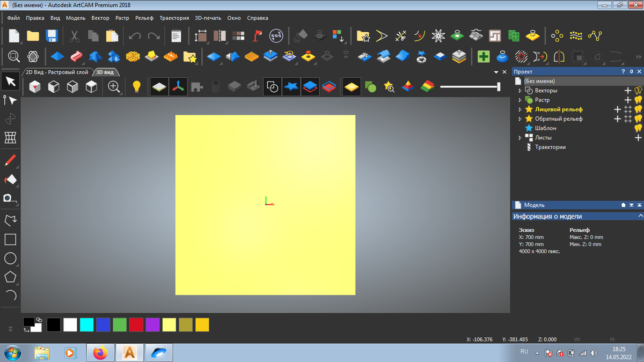644x362 pixels.
Task: Select the Arc drawing tool
Action: pos(10,295)
